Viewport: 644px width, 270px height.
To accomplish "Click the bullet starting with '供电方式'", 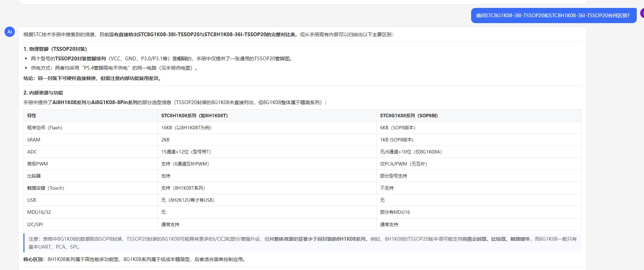I will coord(115,68).
